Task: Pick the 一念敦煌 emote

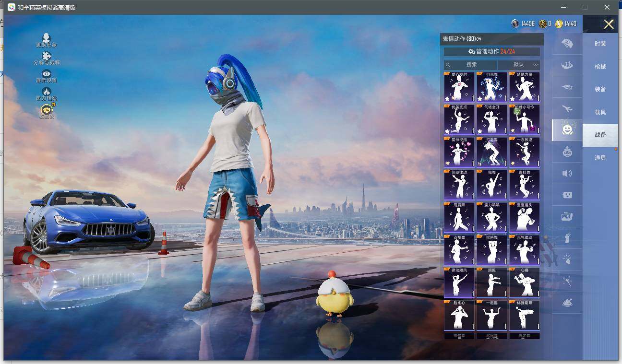Action: pos(525,153)
